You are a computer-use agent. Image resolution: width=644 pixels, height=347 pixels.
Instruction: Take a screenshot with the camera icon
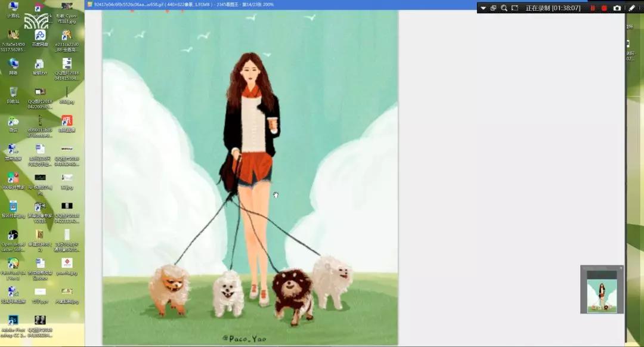617,8
